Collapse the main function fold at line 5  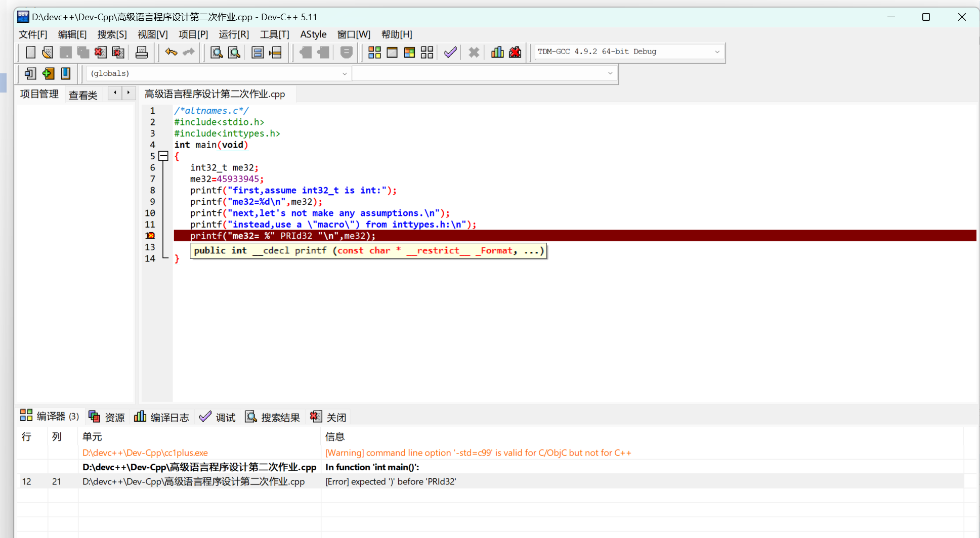[x=163, y=156]
